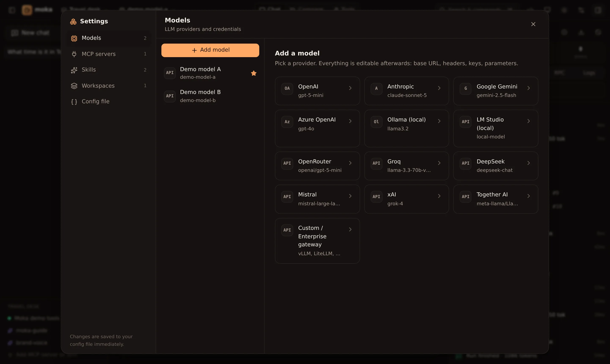Click the API badge on the Mistral card
This screenshot has width=610, height=364.
[x=287, y=197]
